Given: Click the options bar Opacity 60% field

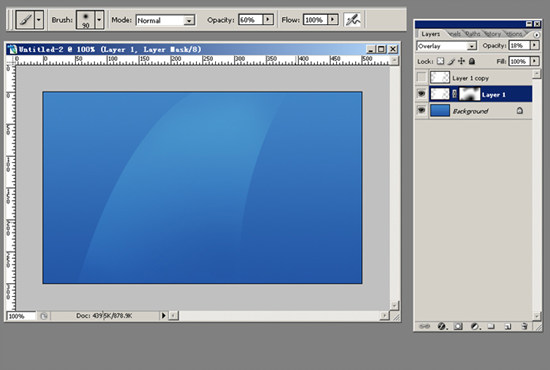Looking at the screenshot, I should pyautogui.click(x=250, y=20).
